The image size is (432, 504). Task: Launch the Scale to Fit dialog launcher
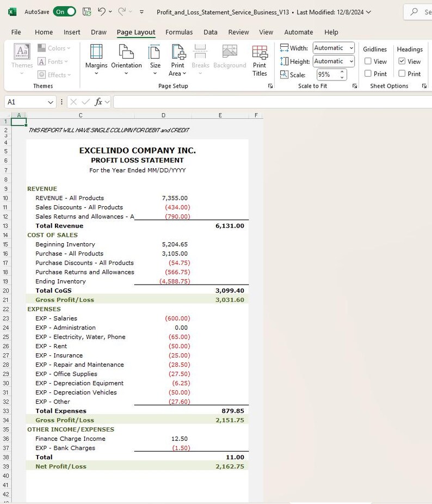pos(355,86)
